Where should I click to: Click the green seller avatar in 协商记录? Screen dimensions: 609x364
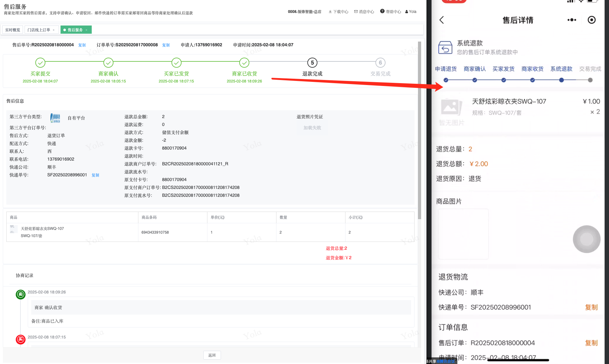[x=21, y=294]
